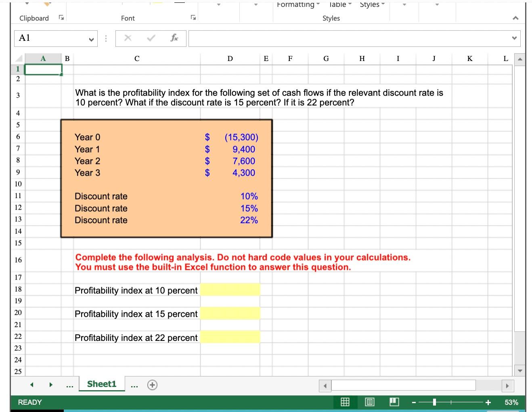
Task: Click the left sheet-tab navigation arrow
Action: [32, 385]
